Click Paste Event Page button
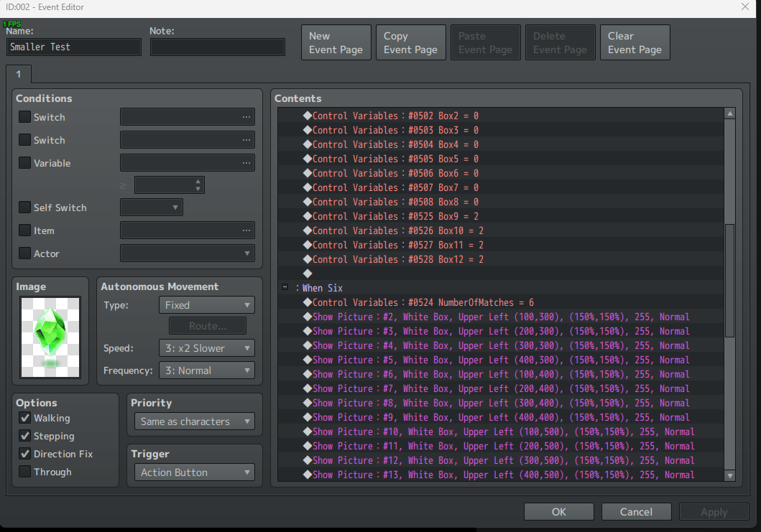 pos(485,42)
